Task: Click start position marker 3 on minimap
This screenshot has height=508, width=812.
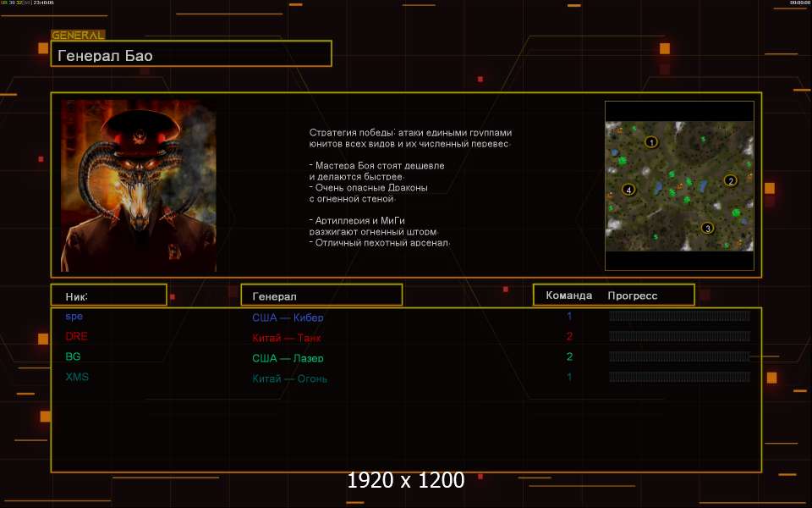Action: click(x=707, y=228)
